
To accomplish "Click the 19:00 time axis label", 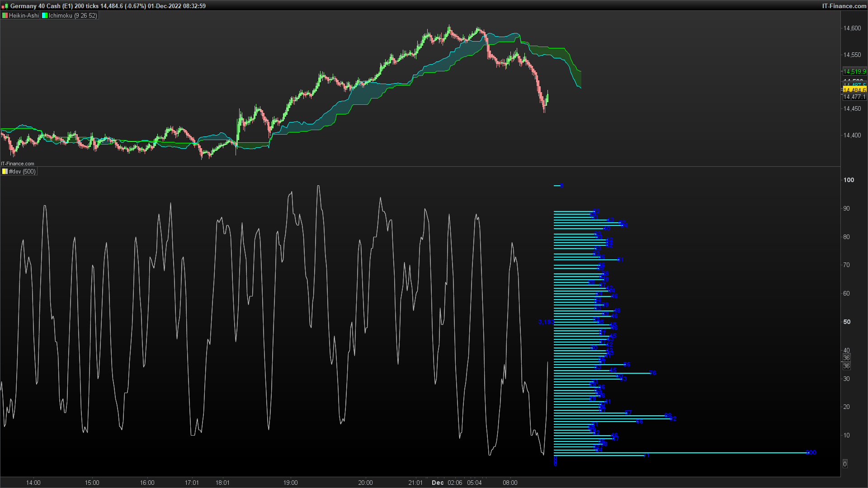I will [x=291, y=483].
